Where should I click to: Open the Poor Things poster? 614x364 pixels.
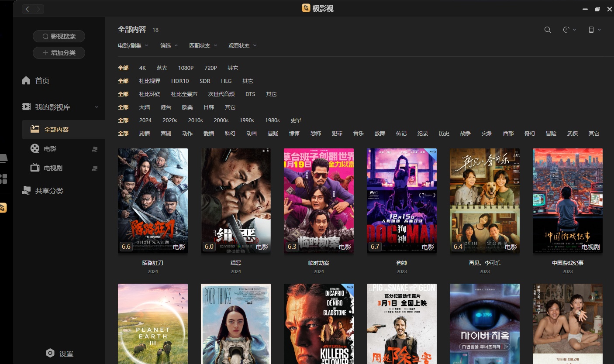click(x=236, y=324)
